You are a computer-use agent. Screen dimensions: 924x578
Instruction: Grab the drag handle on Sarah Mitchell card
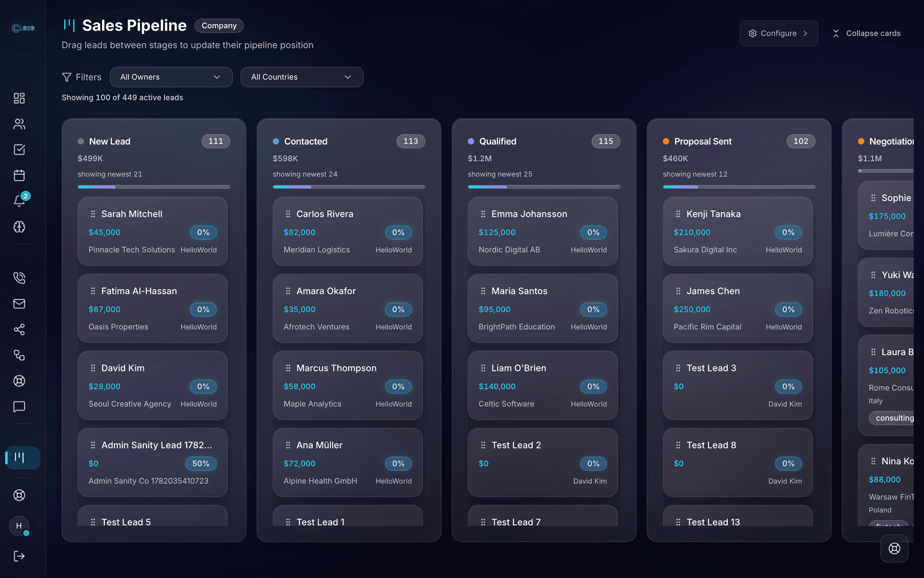point(93,214)
